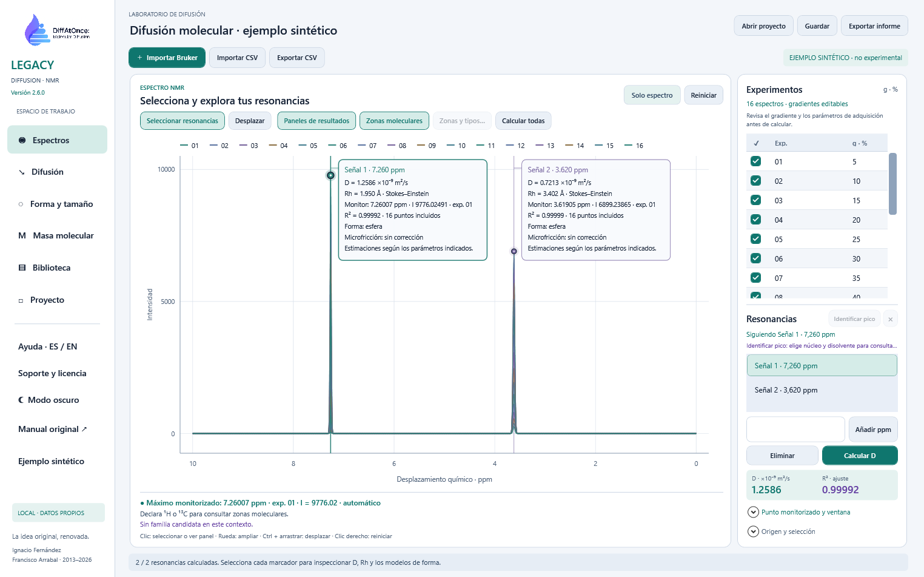
Task: Click the ppm input field
Action: [795, 429]
